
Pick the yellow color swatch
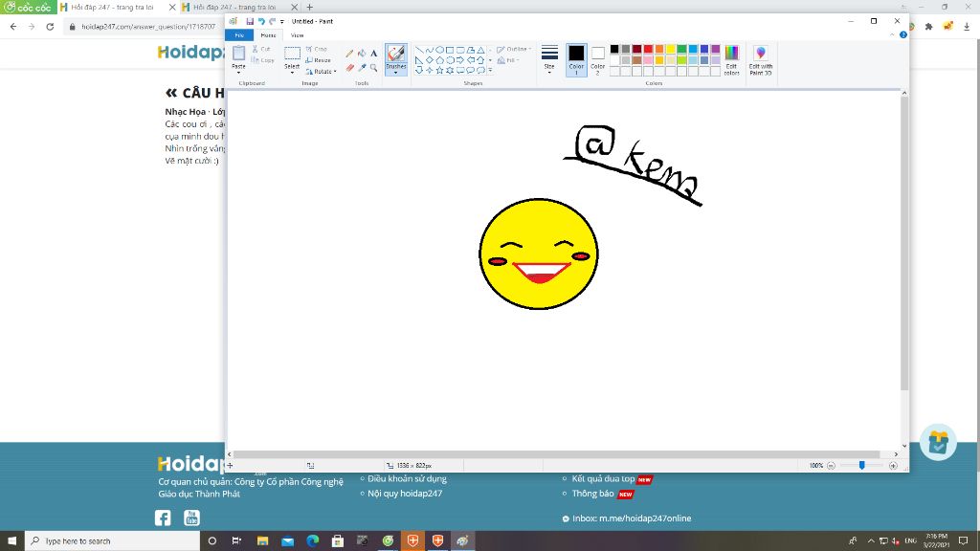click(671, 50)
